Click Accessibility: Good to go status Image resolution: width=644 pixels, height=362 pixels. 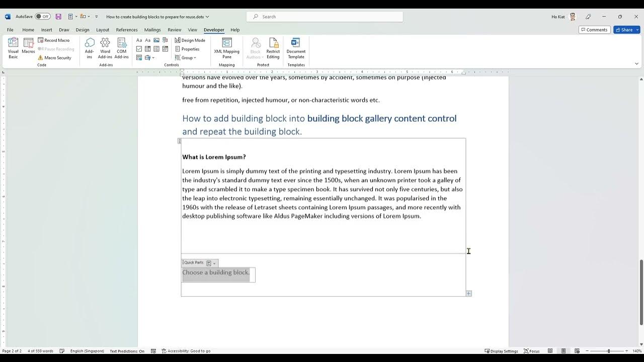[x=186, y=351]
